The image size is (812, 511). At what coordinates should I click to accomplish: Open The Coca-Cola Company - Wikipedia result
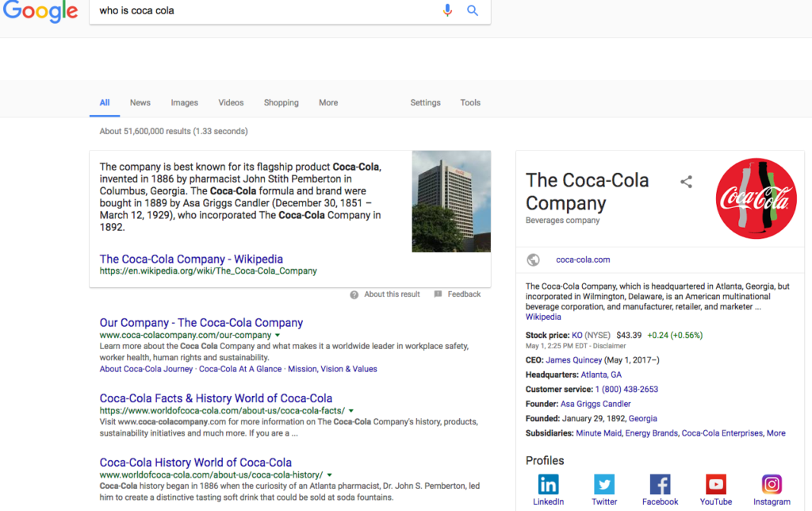click(191, 259)
